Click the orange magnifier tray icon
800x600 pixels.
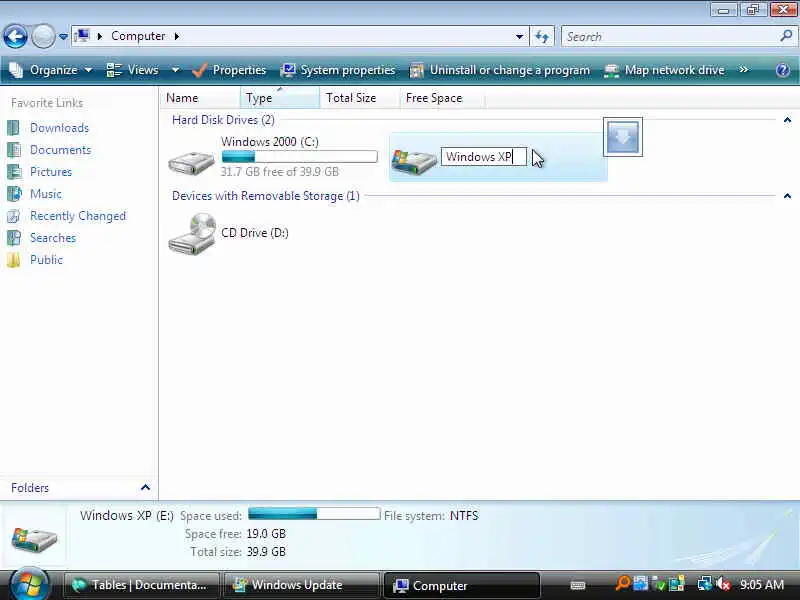coord(622,583)
